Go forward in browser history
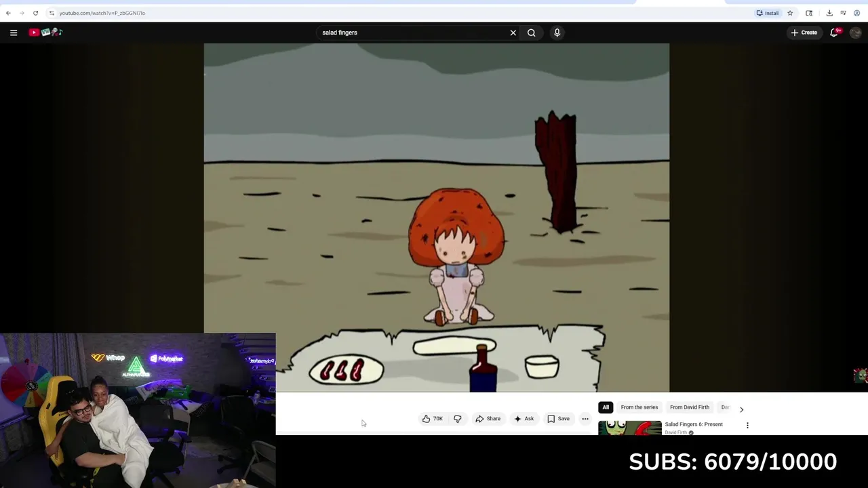 point(22,13)
